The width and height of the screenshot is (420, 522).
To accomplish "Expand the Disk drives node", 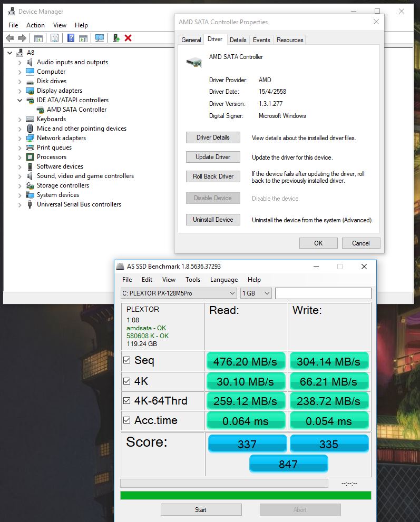I will 19,82.
